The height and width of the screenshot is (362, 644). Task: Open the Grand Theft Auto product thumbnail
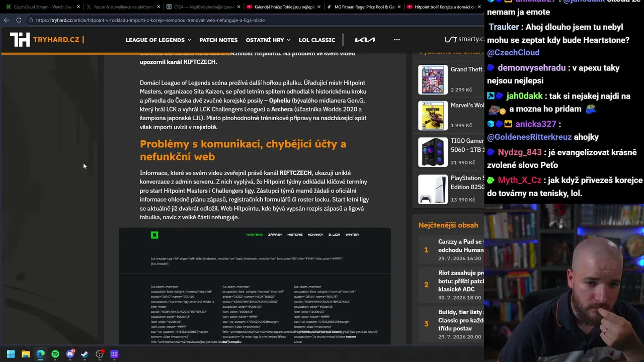pos(433,79)
